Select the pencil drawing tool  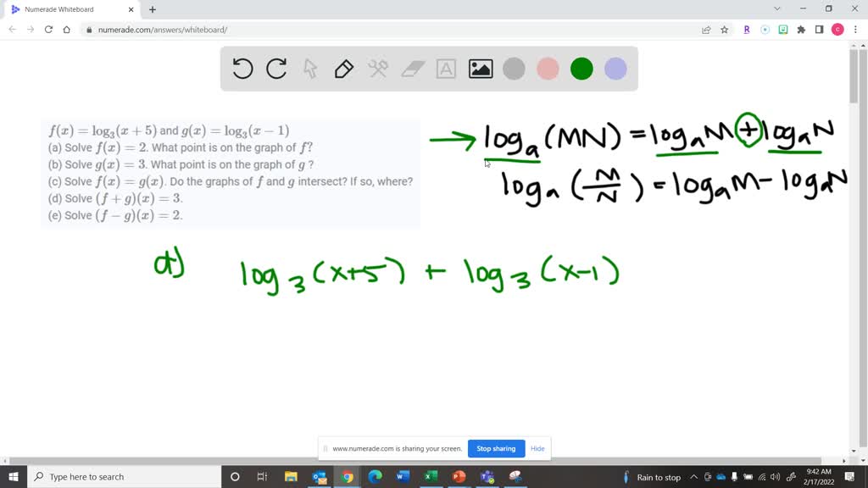[x=344, y=69]
